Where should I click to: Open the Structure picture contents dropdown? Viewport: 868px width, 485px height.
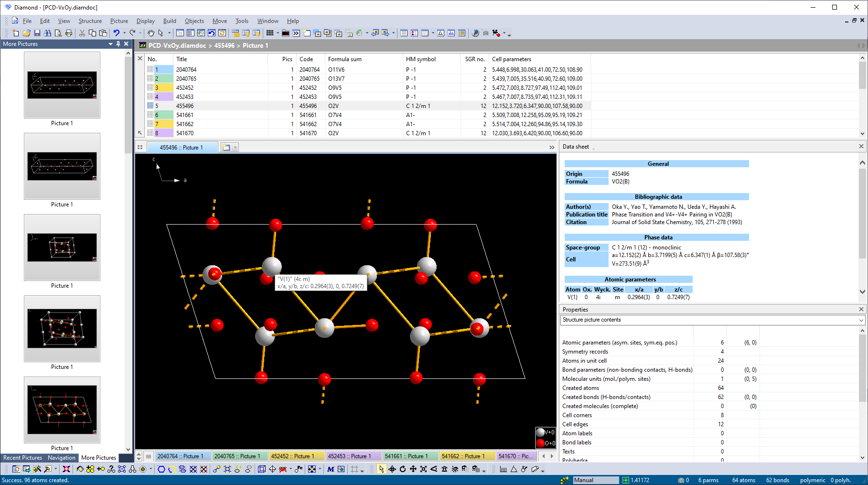861,320
